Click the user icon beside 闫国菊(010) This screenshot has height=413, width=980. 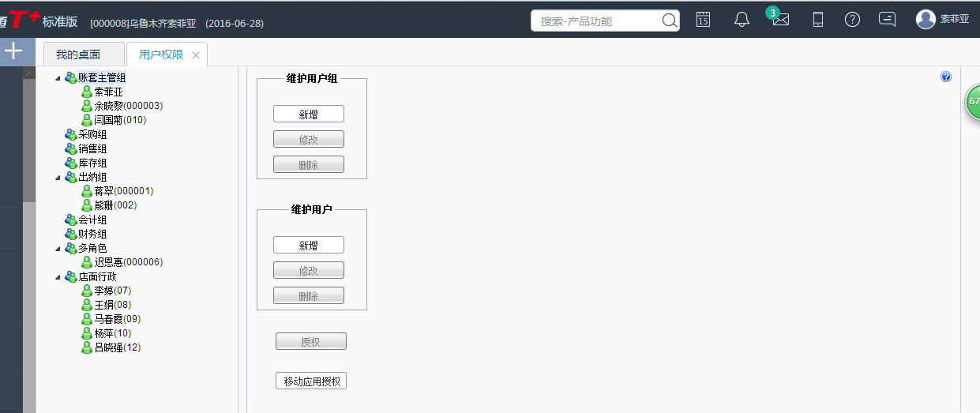click(87, 120)
